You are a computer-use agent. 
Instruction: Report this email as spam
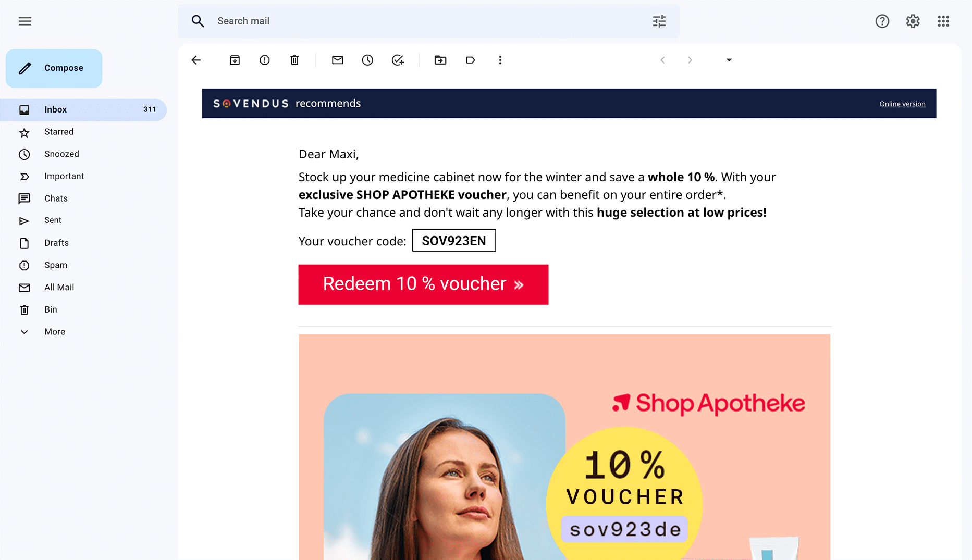pos(265,60)
